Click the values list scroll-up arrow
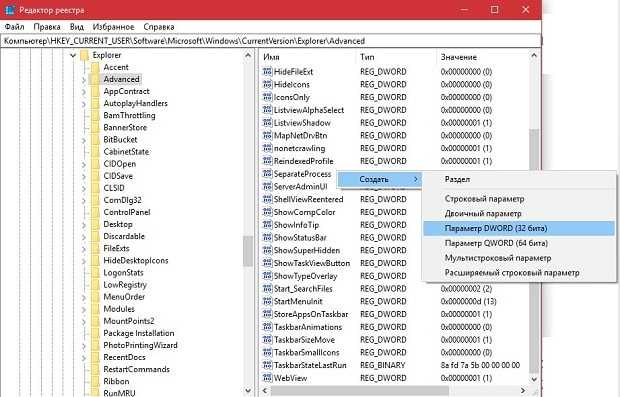The image size is (620, 397). click(534, 56)
